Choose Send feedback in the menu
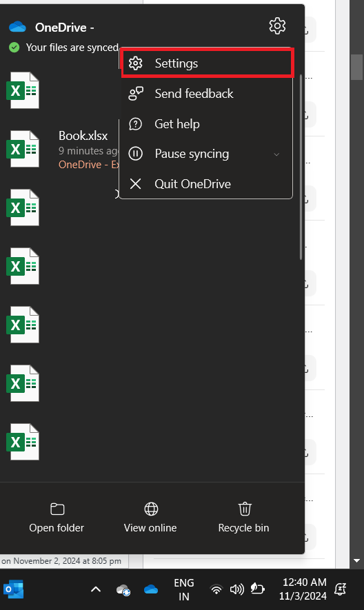364x610 pixels. 206,94
